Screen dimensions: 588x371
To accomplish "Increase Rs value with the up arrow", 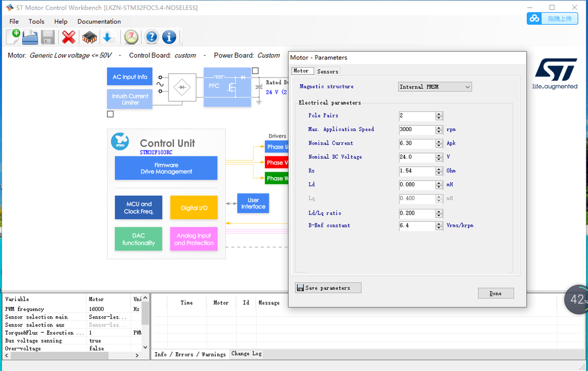I will pos(439,169).
